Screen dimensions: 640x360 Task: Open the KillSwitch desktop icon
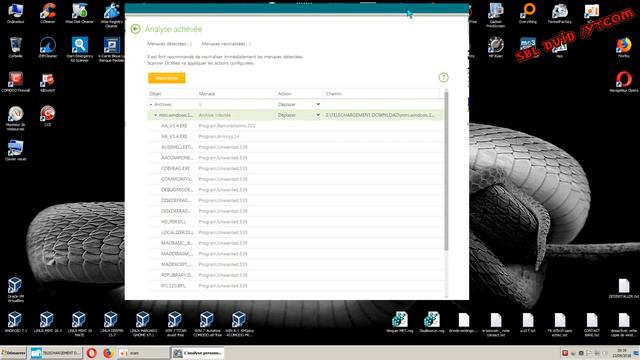(x=48, y=82)
